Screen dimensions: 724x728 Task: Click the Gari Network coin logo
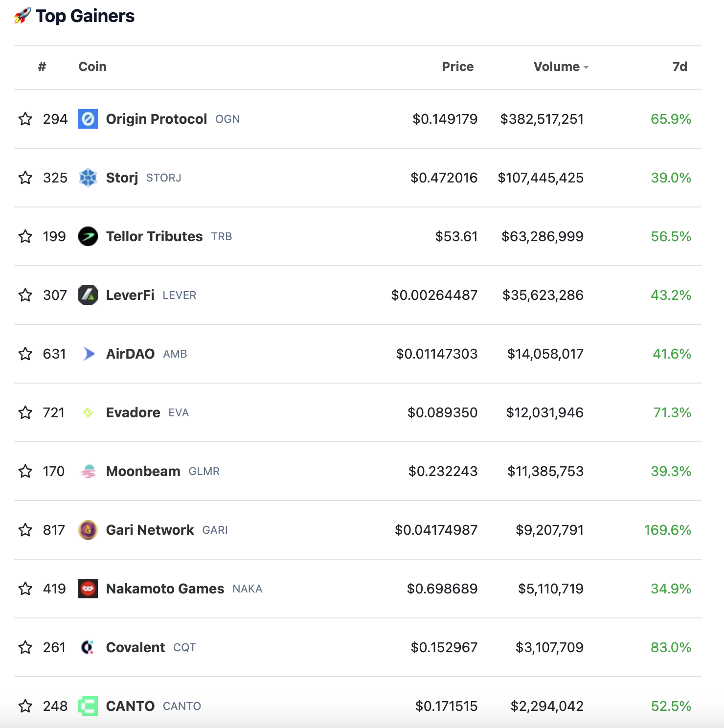(x=88, y=530)
